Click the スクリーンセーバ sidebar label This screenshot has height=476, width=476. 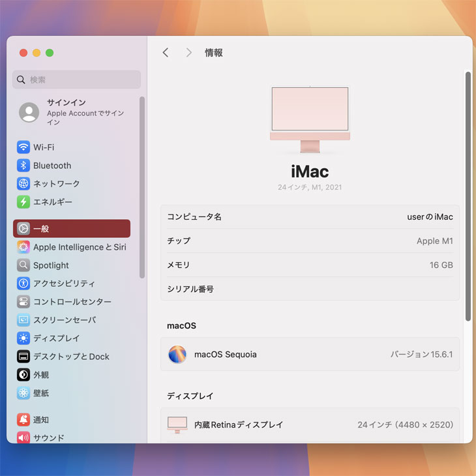tap(65, 320)
